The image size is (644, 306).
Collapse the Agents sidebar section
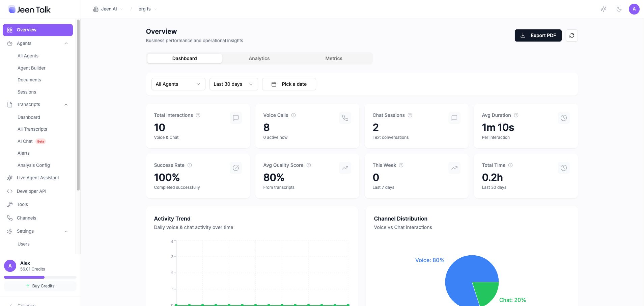click(66, 43)
